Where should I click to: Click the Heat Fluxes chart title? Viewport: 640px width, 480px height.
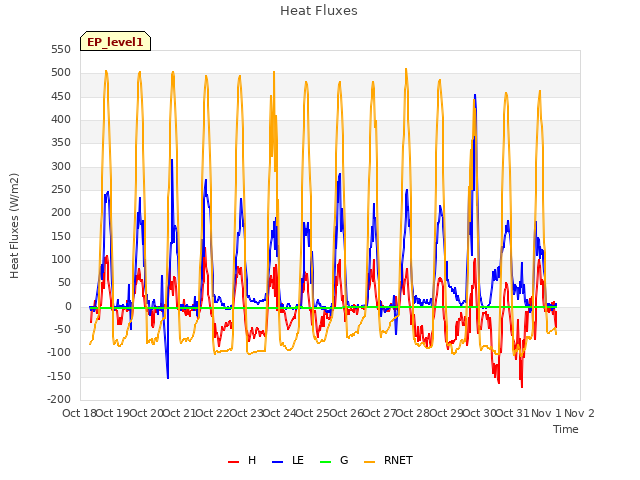click(x=319, y=11)
